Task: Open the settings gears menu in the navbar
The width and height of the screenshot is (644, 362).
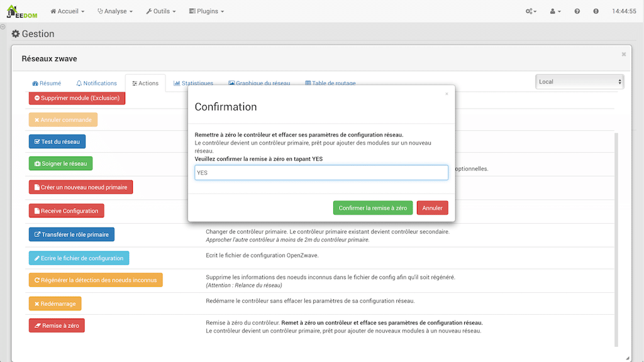Action: click(x=531, y=11)
